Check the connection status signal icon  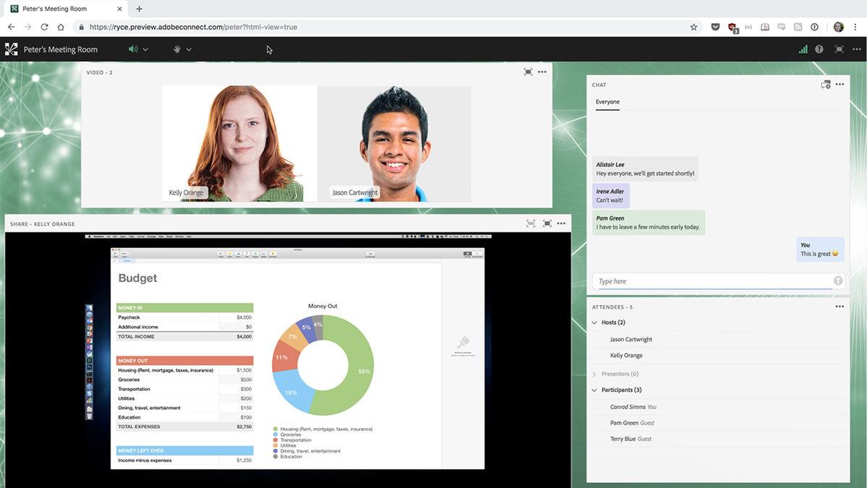click(803, 49)
